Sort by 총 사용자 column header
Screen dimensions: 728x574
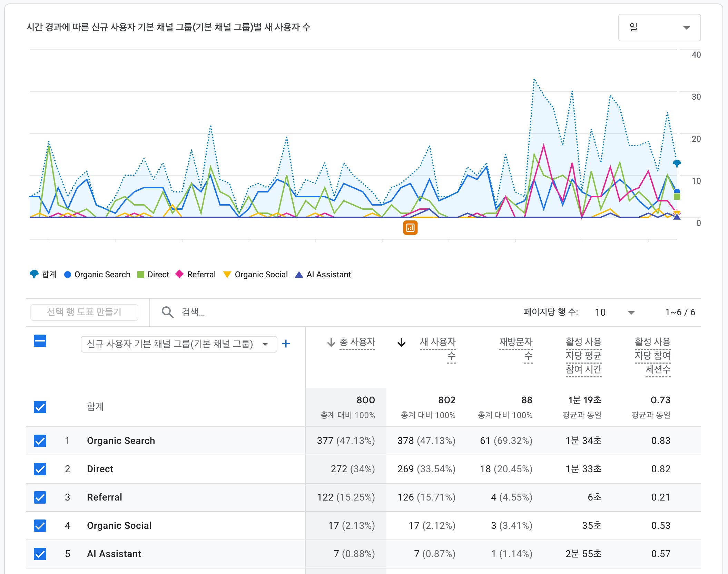tap(357, 343)
